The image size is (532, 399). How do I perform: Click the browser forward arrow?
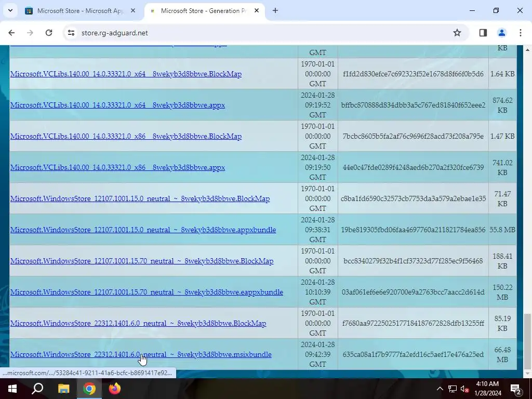pos(30,33)
